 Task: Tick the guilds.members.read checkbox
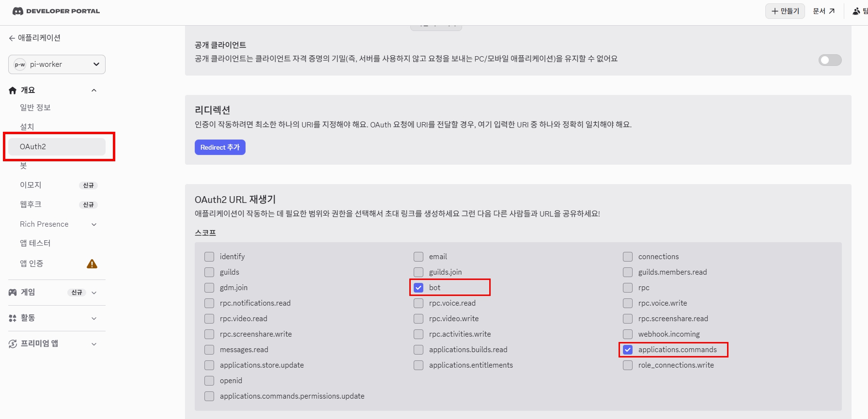tap(628, 272)
